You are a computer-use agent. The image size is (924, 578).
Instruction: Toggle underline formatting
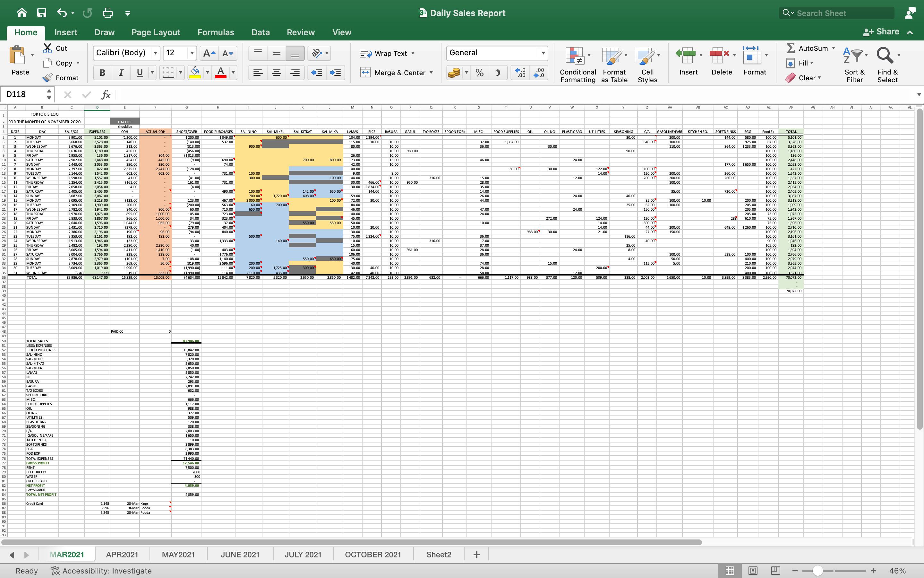tap(140, 73)
